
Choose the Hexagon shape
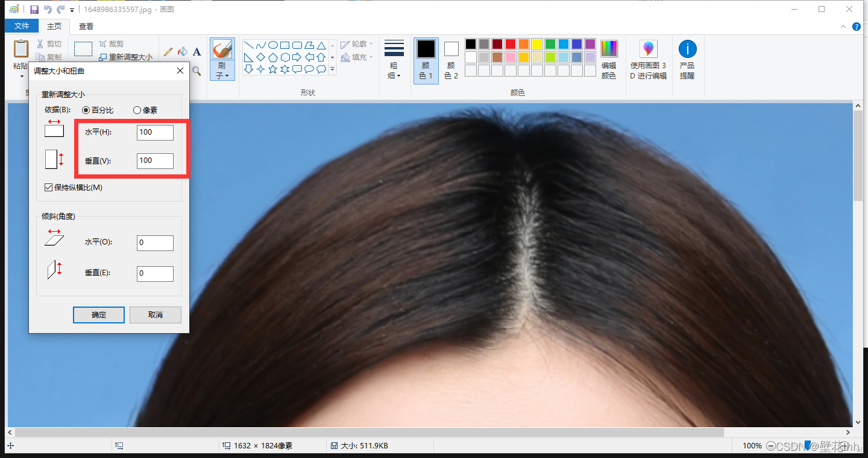285,57
